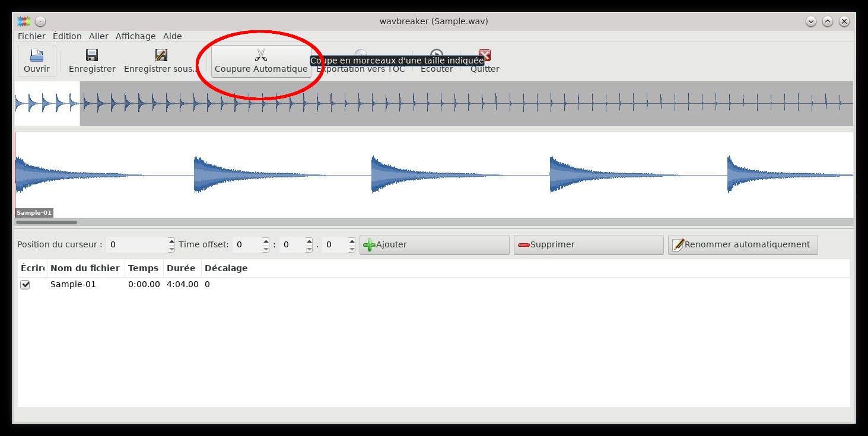Open the Fichier menu
This screenshot has width=868, height=436.
(31, 36)
